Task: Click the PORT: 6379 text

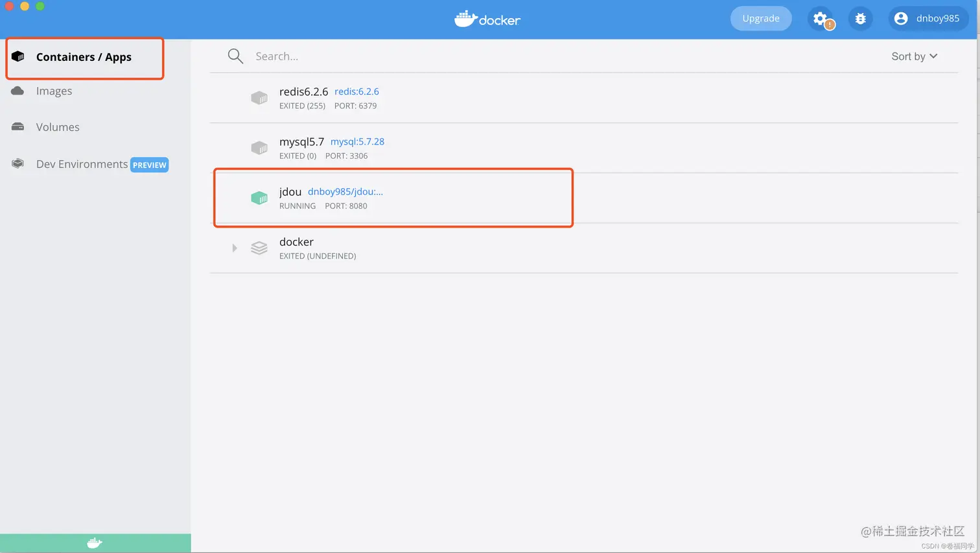Action: coord(355,106)
